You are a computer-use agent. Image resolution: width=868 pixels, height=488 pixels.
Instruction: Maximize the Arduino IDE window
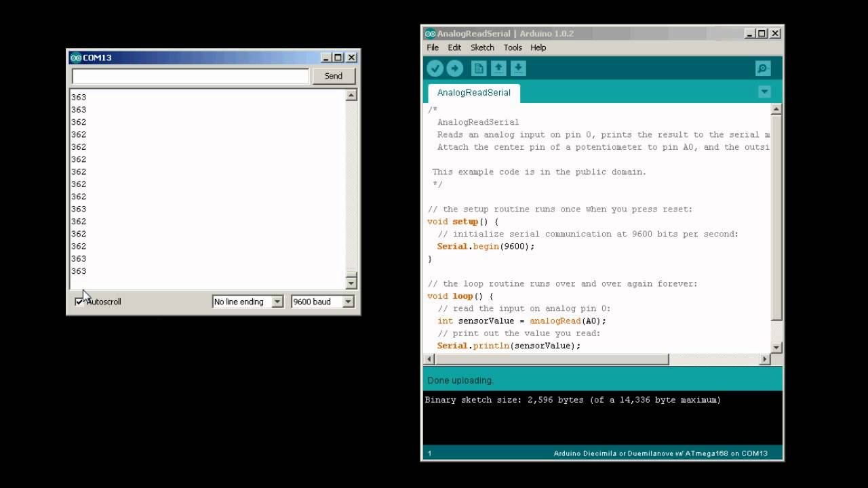coord(762,33)
